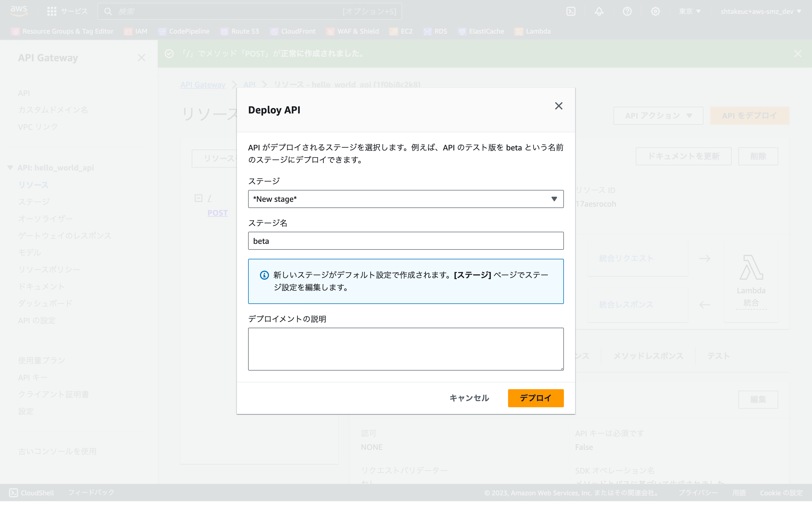Click the AWS logo home icon

(19, 11)
